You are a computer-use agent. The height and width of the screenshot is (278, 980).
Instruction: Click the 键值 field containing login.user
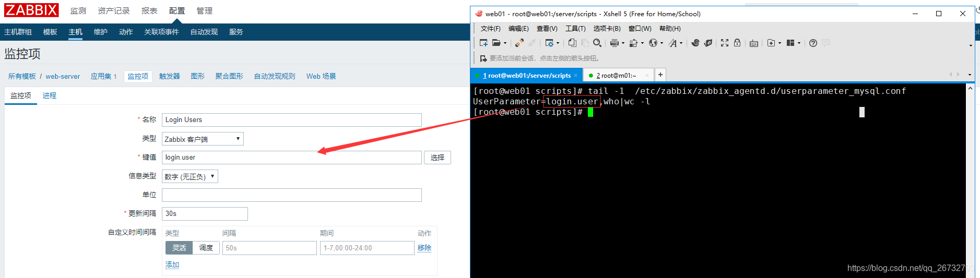(x=292, y=158)
